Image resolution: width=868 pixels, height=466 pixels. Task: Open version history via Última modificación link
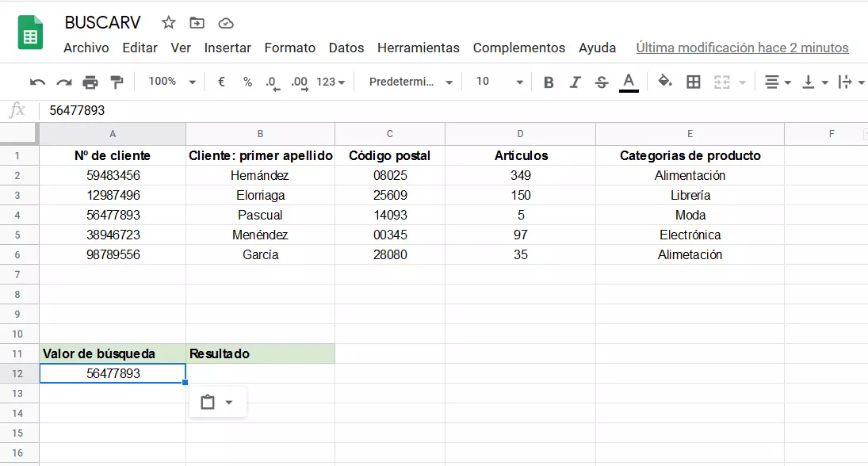click(742, 48)
